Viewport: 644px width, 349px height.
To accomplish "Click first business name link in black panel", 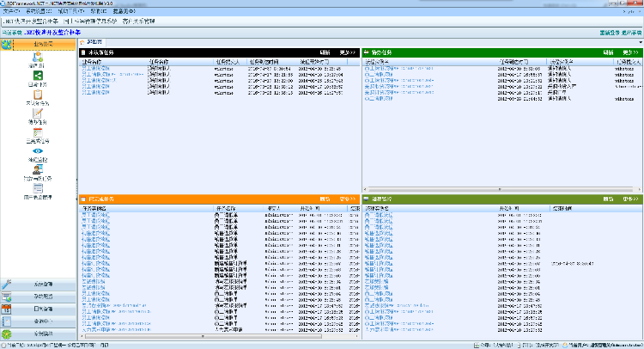I will (95, 69).
